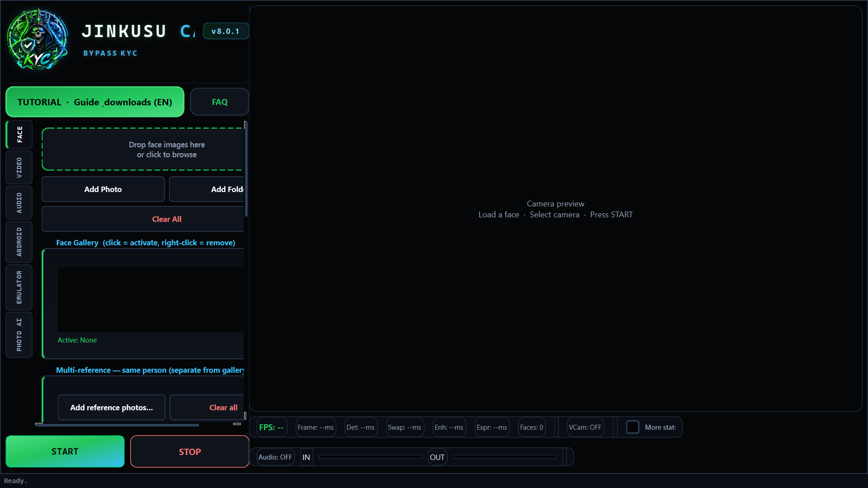The width and height of the screenshot is (868, 488).
Task: Click the vertical scrollbar of the face panel
Action: point(246,169)
